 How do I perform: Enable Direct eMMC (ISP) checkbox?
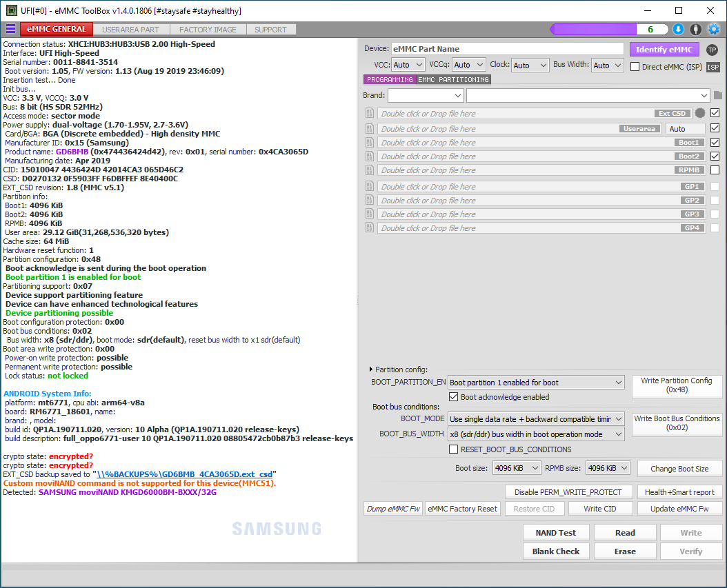[x=635, y=67]
